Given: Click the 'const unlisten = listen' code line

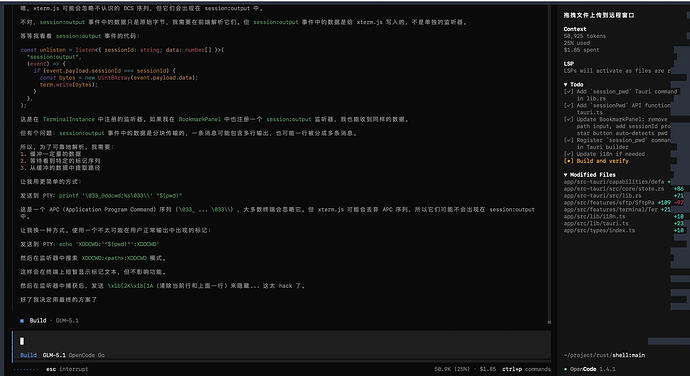Looking at the screenshot, I should click(x=122, y=50).
